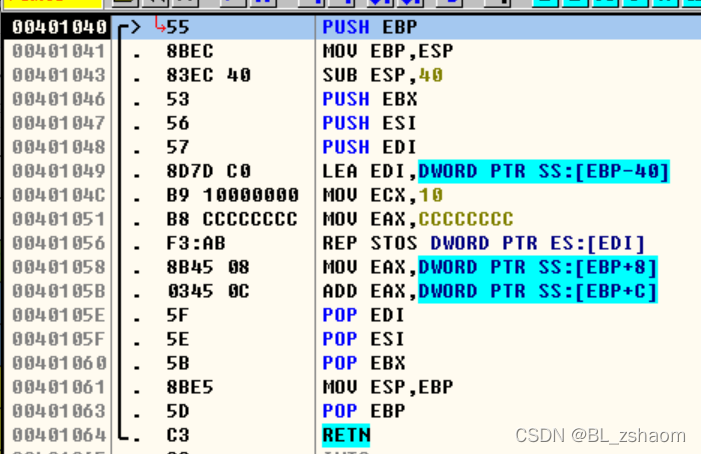Select hex bytes 8D7D C0
This screenshot has width=701, height=454.
click(208, 172)
